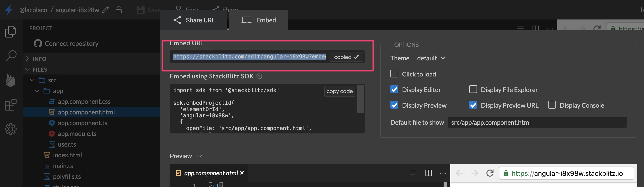Collapse the Preview section chevron
Image resolution: width=644 pixels, height=187 pixels.
(x=199, y=156)
